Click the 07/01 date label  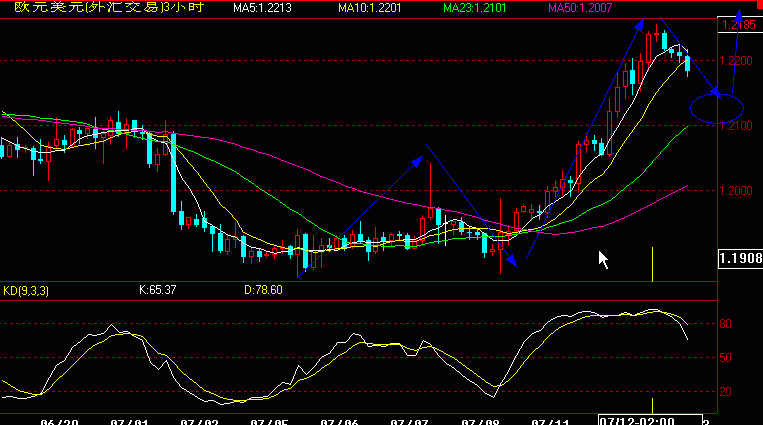129,422
